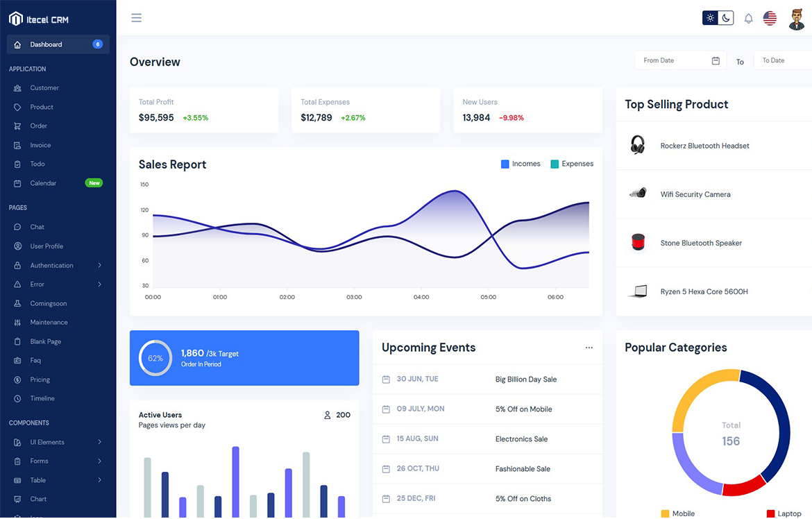Click the Laptop legend color swatch

tap(770, 514)
